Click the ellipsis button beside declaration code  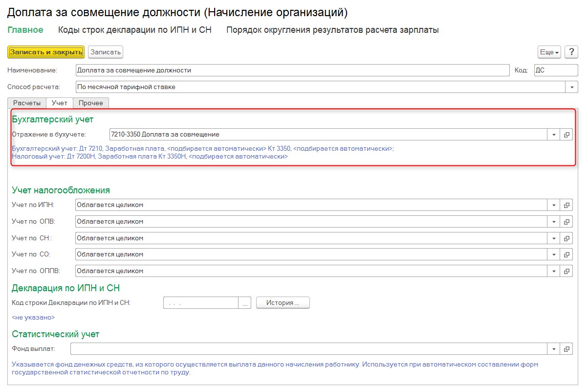pyautogui.click(x=245, y=303)
